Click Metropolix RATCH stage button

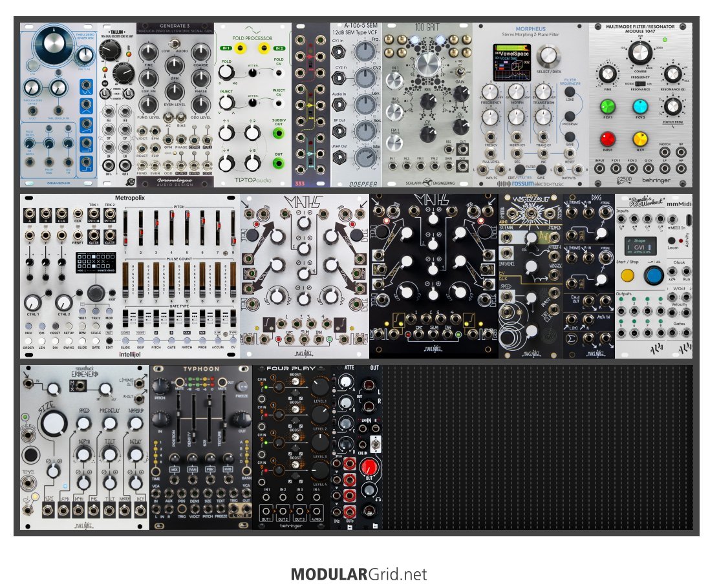187,341
